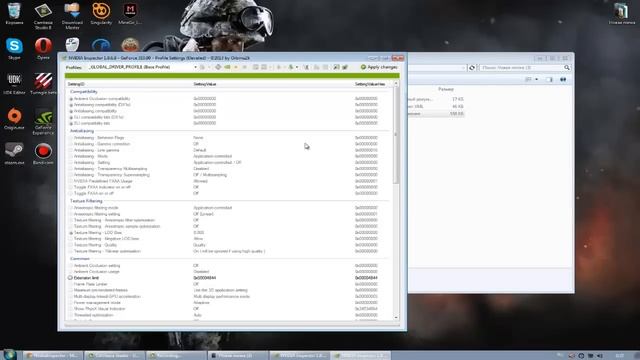Click the magnifier icon in Explorer search box

coord(567,68)
